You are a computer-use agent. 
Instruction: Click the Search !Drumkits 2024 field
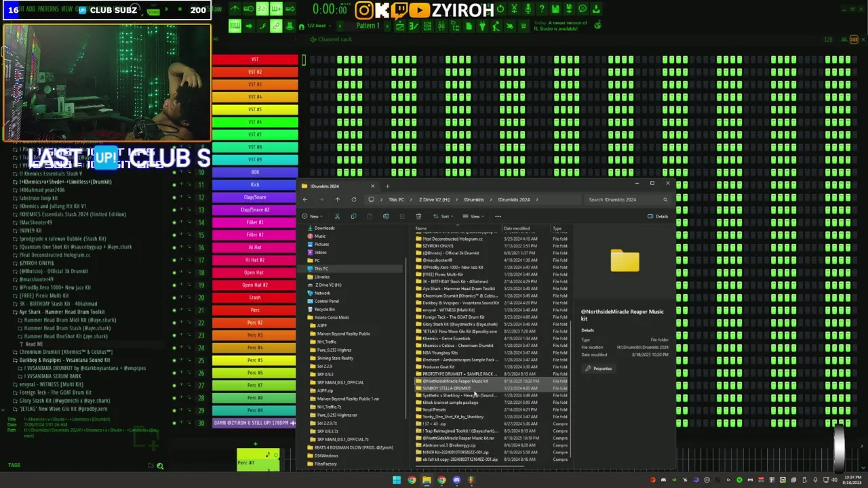(627, 199)
